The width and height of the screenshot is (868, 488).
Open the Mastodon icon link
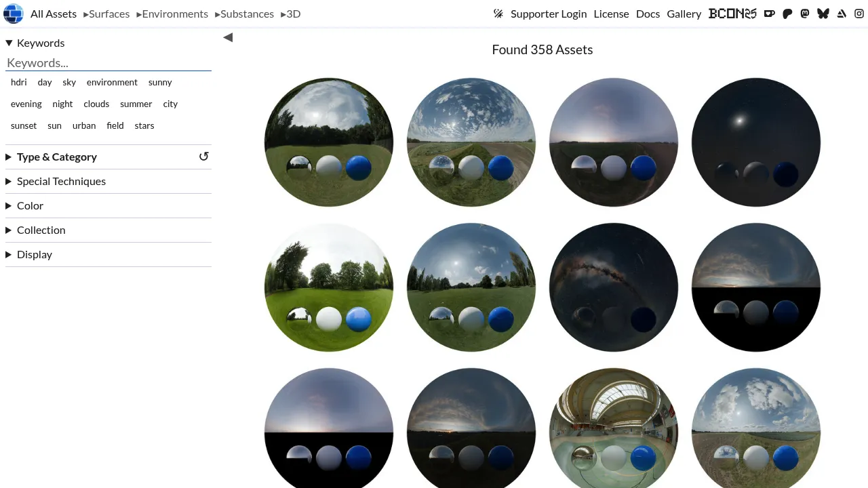pos(805,14)
